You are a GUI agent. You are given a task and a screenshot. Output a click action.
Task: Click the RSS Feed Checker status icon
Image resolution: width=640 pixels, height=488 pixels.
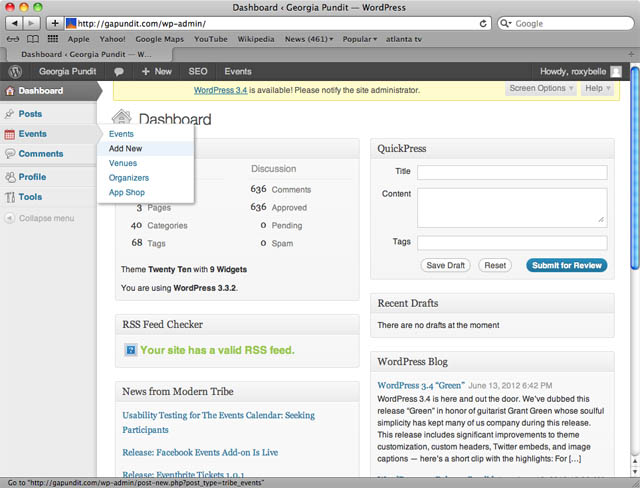pyautogui.click(x=131, y=350)
